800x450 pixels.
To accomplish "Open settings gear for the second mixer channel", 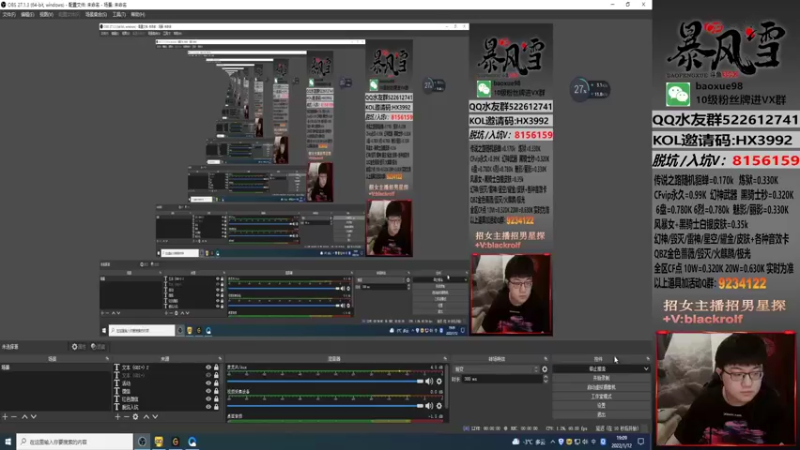I will tap(439, 406).
